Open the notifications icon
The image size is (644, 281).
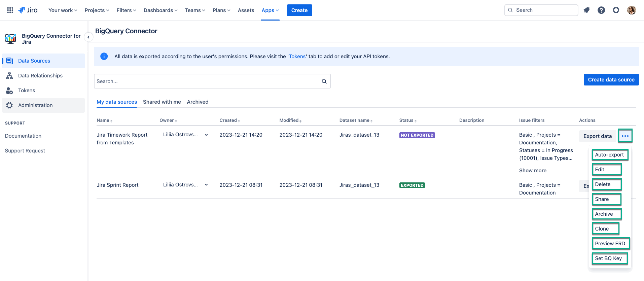(x=586, y=10)
